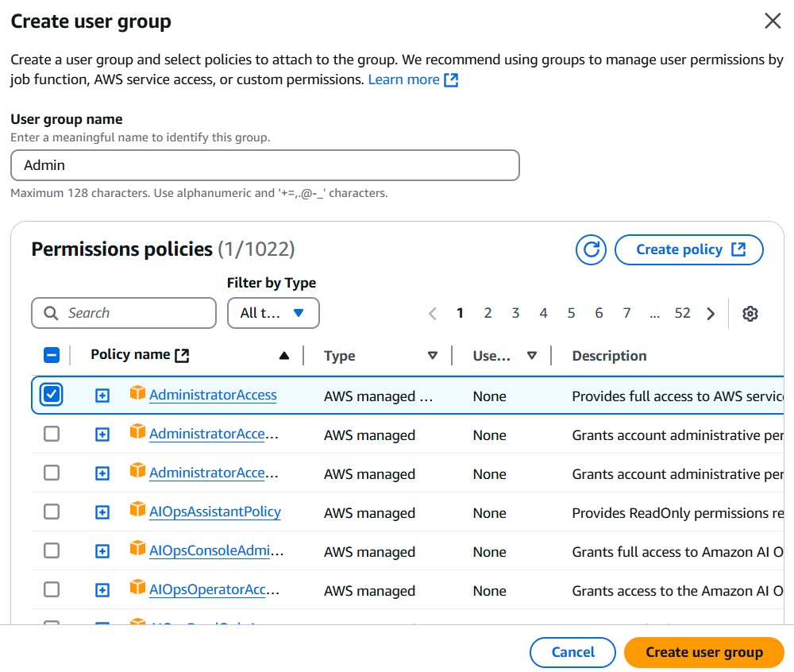Jump to page 52 of policies
794x672 pixels.
682,313
